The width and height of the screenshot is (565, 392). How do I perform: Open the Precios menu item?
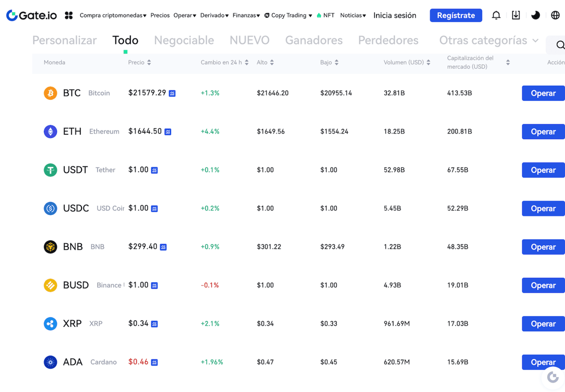(x=160, y=15)
